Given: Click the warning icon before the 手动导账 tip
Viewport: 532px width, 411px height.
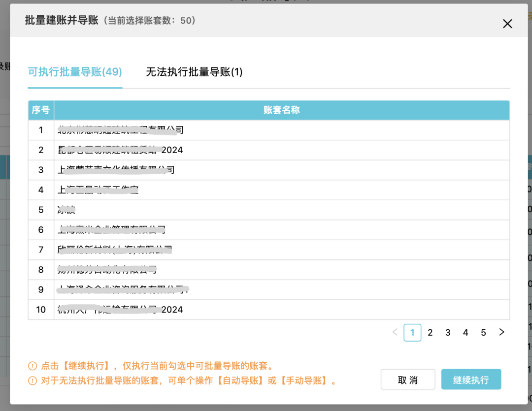Looking at the screenshot, I should point(32,380).
